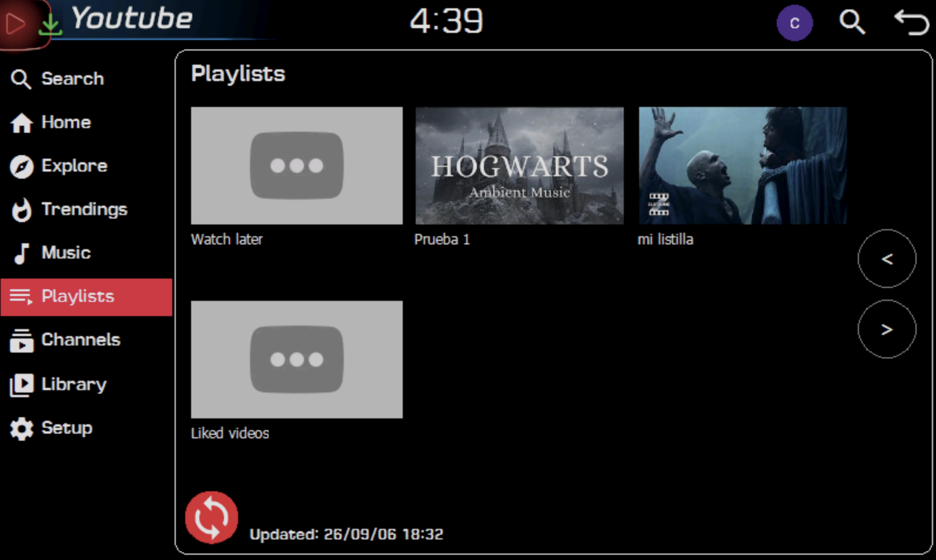Go to next playlists page
This screenshot has width=936, height=560.
(x=887, y=329)
